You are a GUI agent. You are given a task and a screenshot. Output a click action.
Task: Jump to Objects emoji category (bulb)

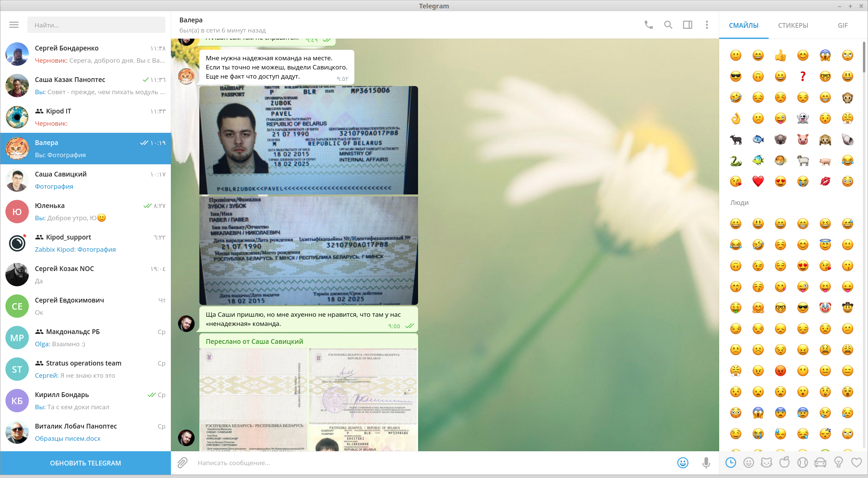(839, 462)
